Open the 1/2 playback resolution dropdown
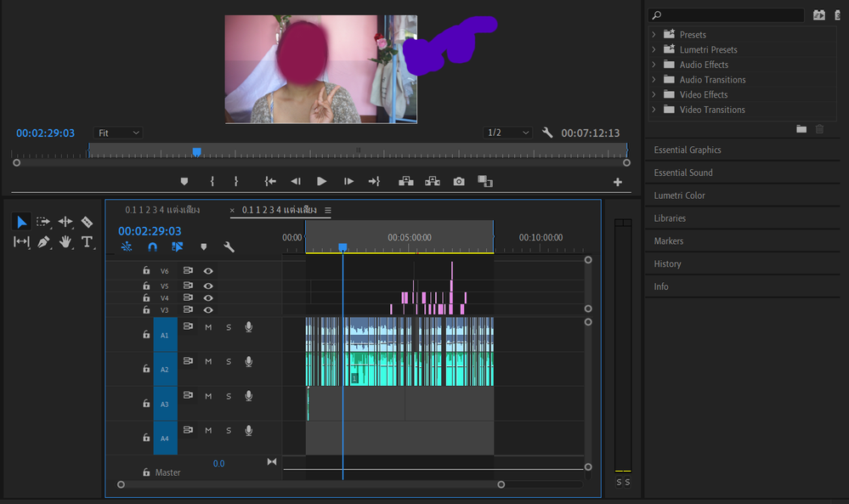The image size is (849, 504). pyautogui.click(x=507, y=133)
